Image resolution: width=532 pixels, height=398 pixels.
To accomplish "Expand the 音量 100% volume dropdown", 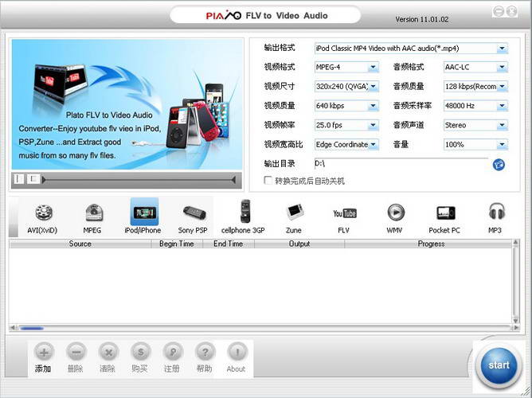I will [502, 145].
